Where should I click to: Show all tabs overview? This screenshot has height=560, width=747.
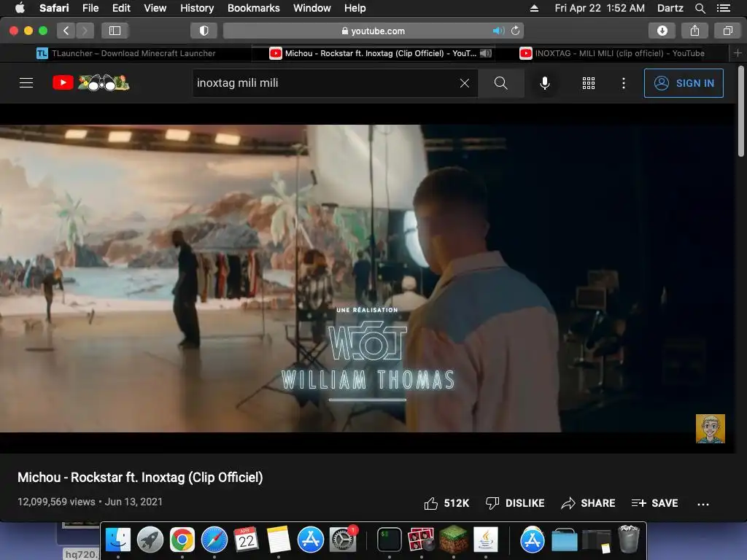[x=727, y=31]
